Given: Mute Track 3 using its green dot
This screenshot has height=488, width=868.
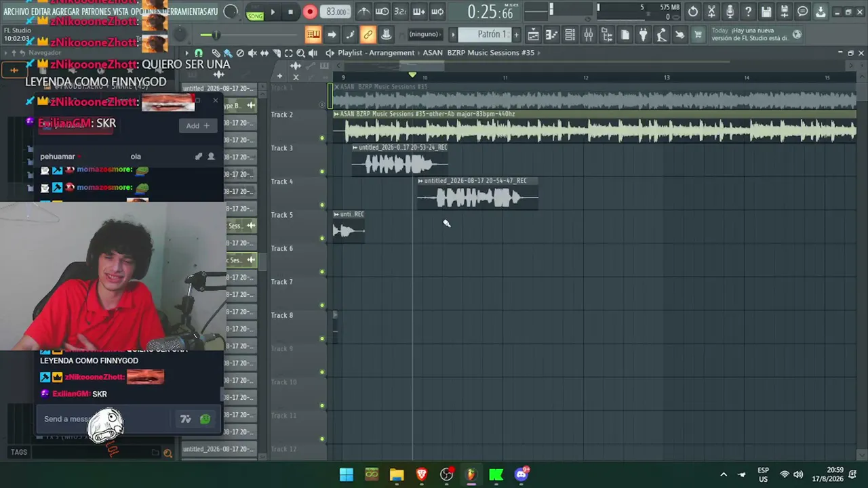Looking at the screenshot, I should tap(322, 171).
